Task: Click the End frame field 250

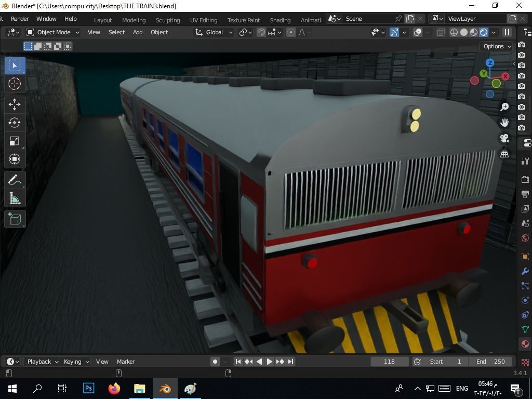Action: [491, 362]
